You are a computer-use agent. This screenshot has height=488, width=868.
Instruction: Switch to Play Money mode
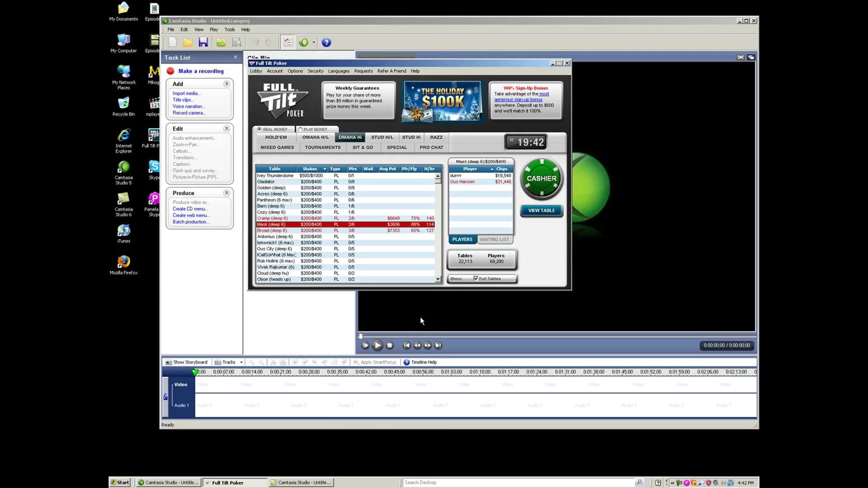click(301, 129)
